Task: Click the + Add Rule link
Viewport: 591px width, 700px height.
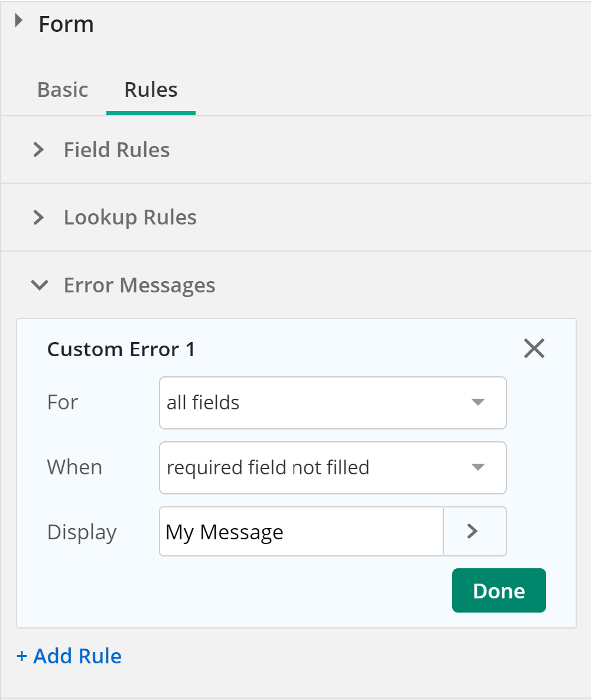Action: click(69, 656)
